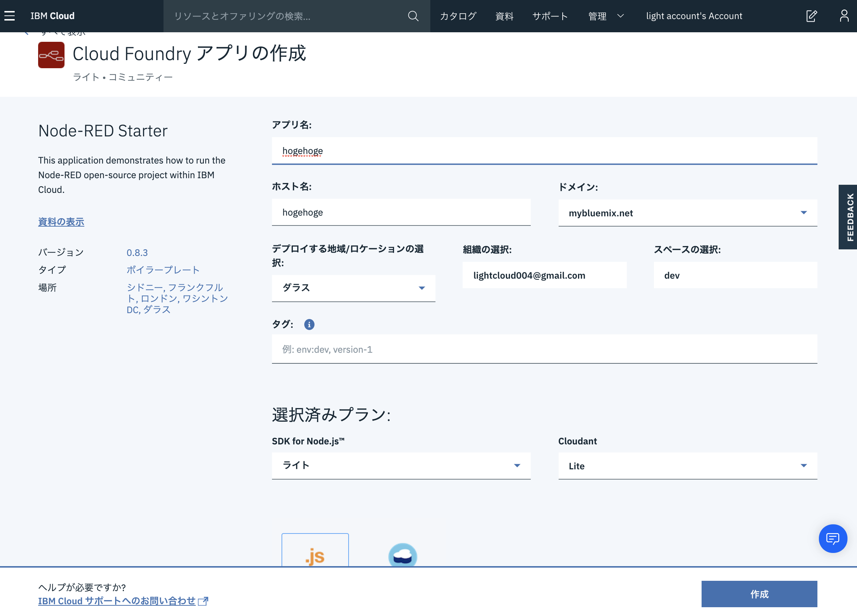This screenshot has width=857, height=616.
Task: Open the ドメイン mybluemix.net dropdown
Action: tap(688, 213)
